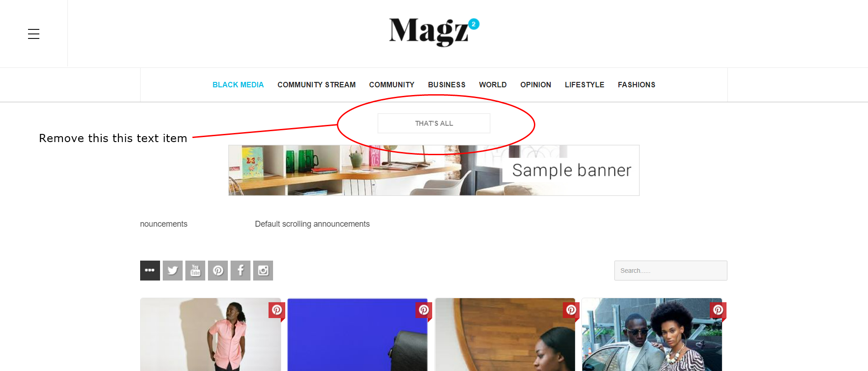This screenshot has width=868, height=371.
Task: Navigate to the Fashions section
Action: coord(637,85)
